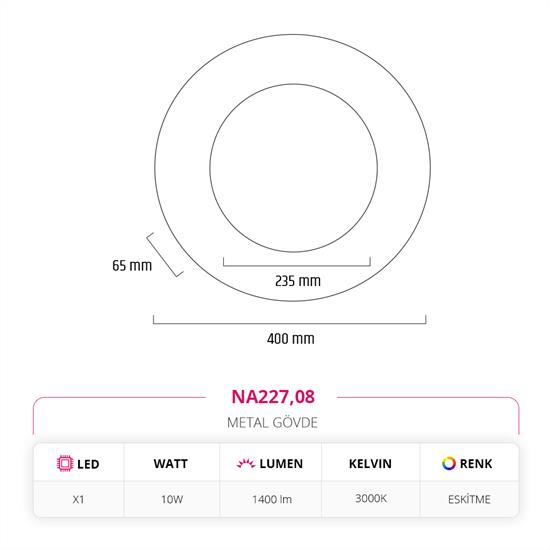Viewport: 550px width, 550px height.
Task: Select the LUMEN column header
Action: pyautogui.click(x=281, y=464)
